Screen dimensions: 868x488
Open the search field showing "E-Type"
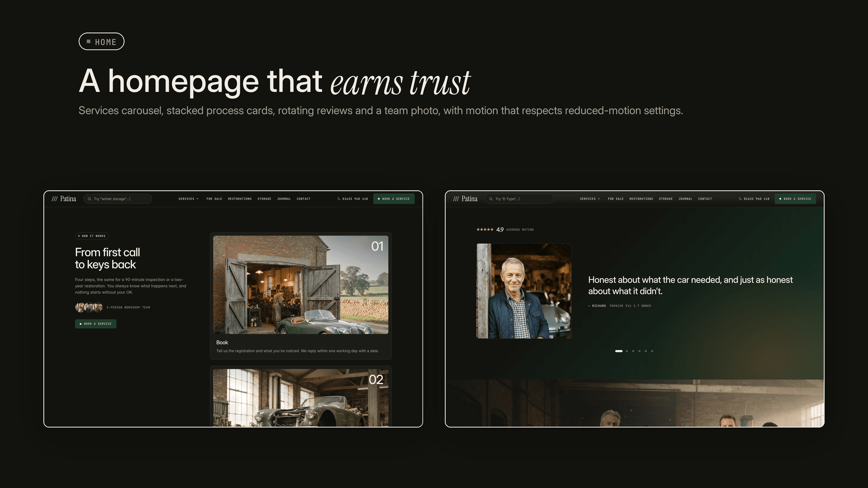519,199
